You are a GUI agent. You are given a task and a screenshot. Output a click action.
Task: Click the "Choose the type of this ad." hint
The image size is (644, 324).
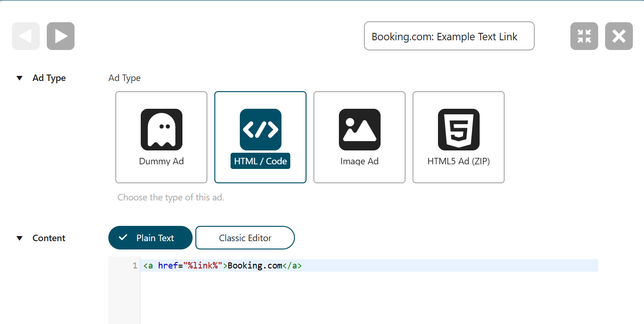pos(171,198)
